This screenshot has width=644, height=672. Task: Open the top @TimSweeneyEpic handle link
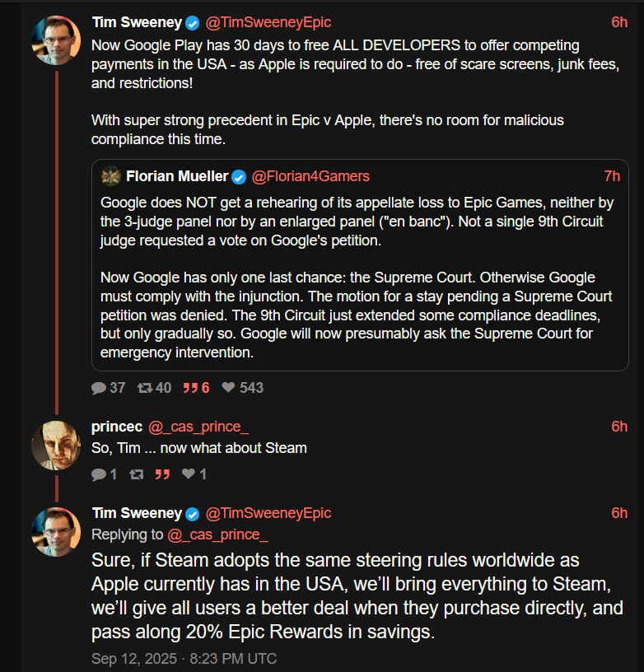(x=268, y=22)
